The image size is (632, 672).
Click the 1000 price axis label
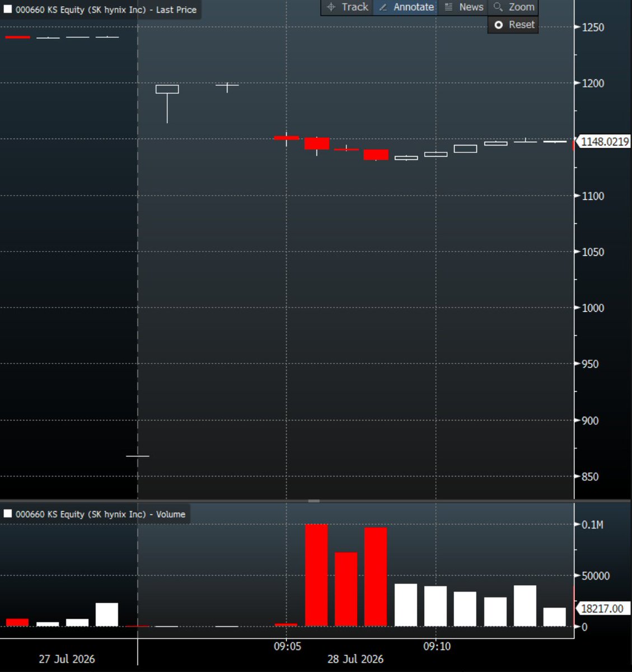pyautogui.click(x=593, y=308)
